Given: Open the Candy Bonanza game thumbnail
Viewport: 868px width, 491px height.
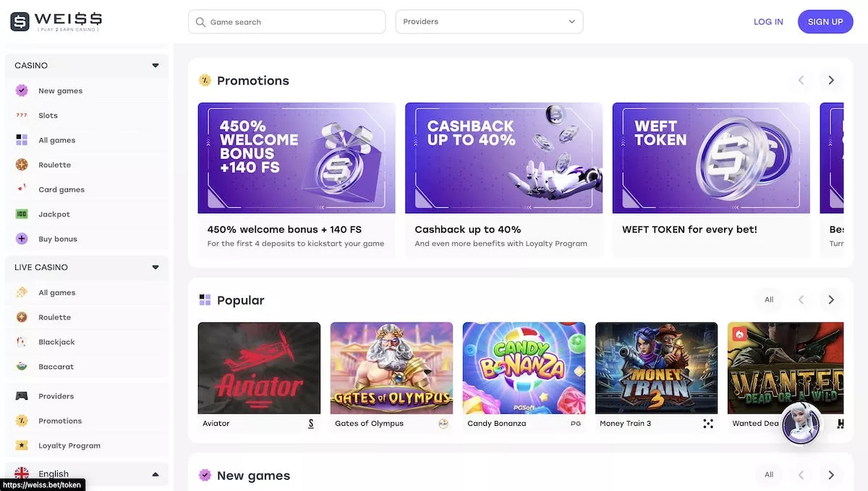Looking at the screenshot, I should coord(523,367).
